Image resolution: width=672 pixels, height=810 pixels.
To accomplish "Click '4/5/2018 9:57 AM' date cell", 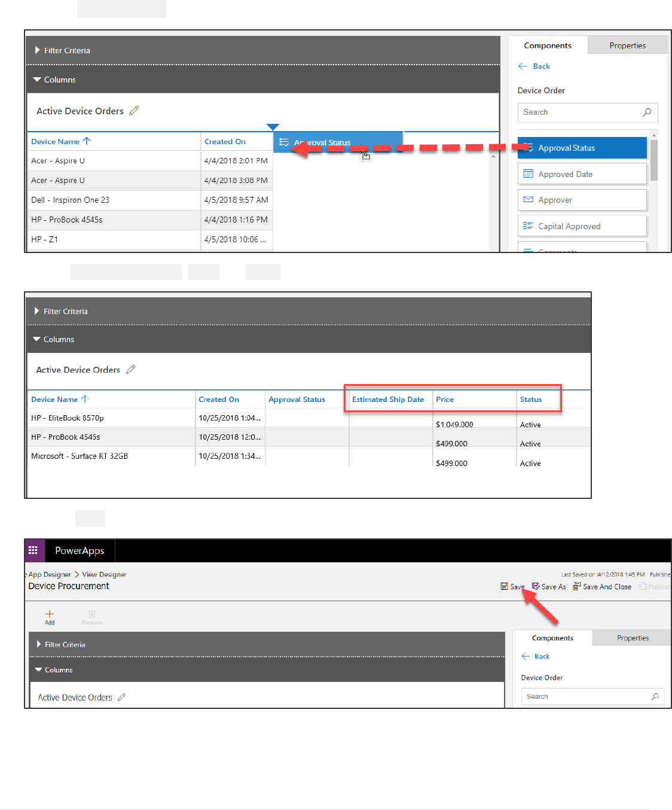I will [236, 200].
